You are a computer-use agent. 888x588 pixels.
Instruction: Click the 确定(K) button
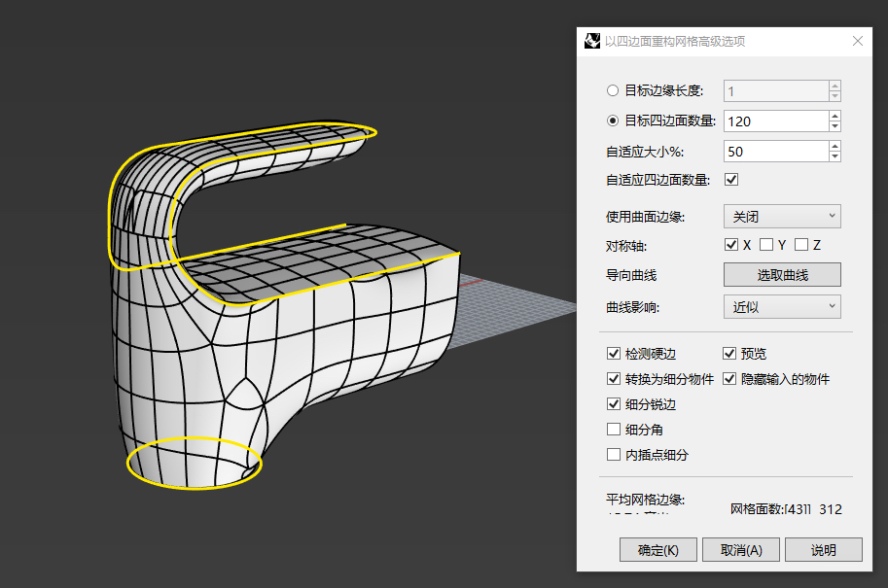658,550
